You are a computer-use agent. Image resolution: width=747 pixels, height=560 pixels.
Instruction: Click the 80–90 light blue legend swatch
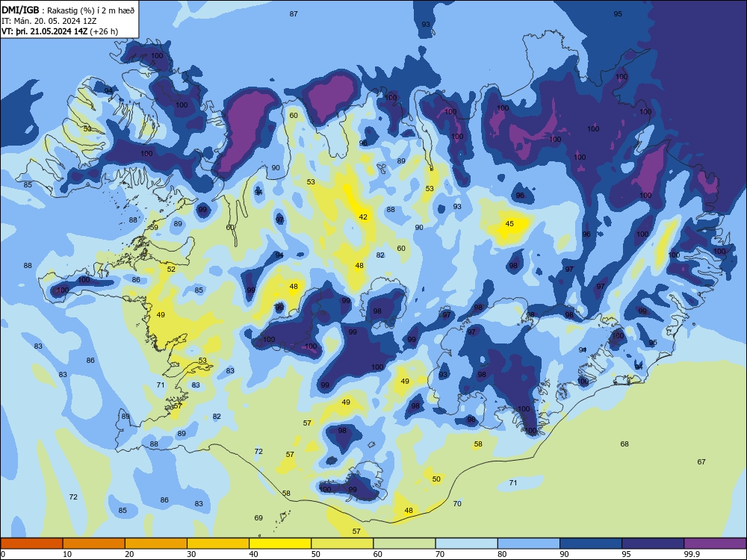[x=529, y=544]
